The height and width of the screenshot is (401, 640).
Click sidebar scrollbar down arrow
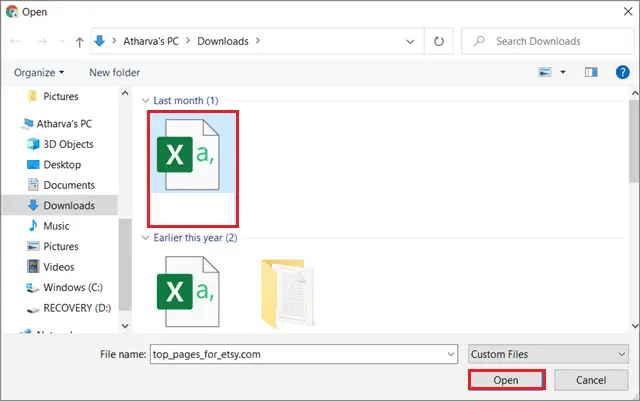(x=125, y=326)
